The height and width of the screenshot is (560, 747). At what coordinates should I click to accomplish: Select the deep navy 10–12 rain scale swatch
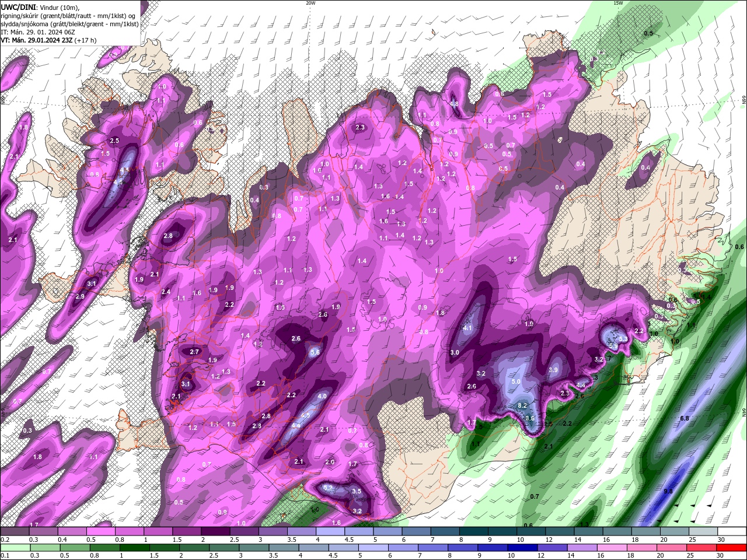(x=522, y=548)
